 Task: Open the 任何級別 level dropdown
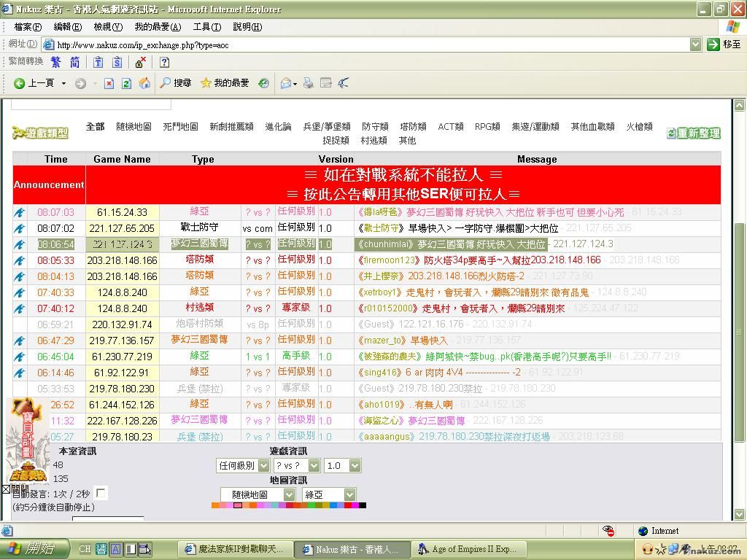(x=243, y=465)
